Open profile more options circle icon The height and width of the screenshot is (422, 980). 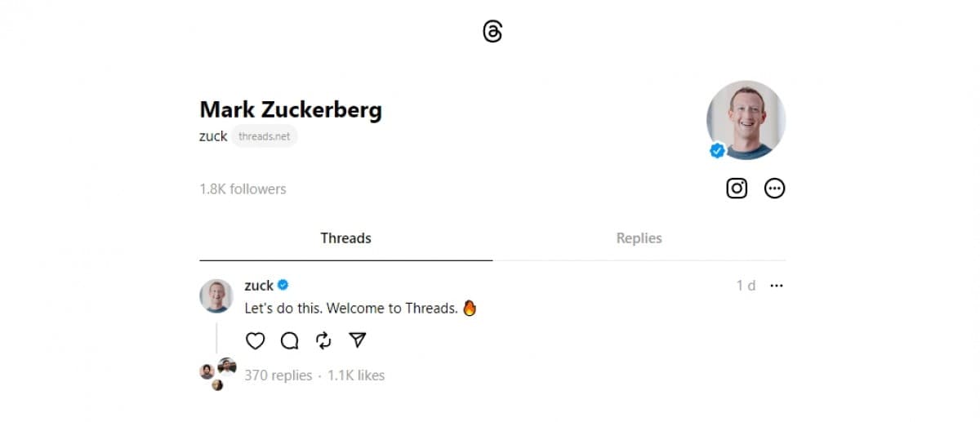pos(774,189)
